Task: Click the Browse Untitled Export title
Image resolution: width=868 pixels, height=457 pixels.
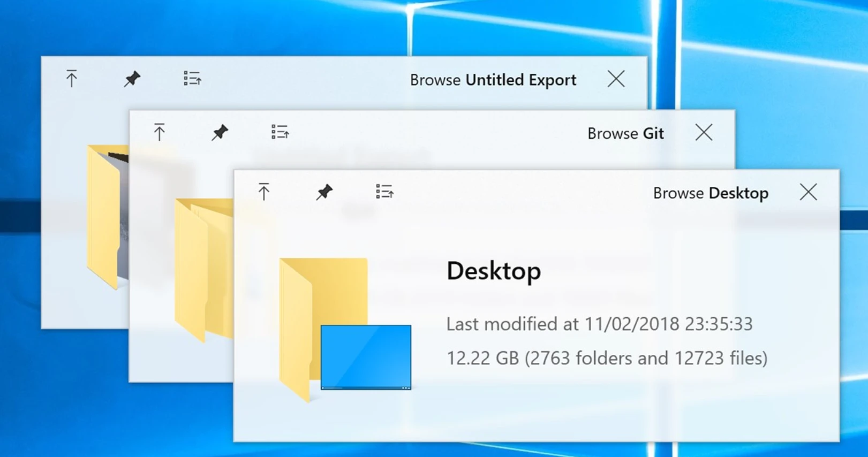Action: click(x=493, y=80)
